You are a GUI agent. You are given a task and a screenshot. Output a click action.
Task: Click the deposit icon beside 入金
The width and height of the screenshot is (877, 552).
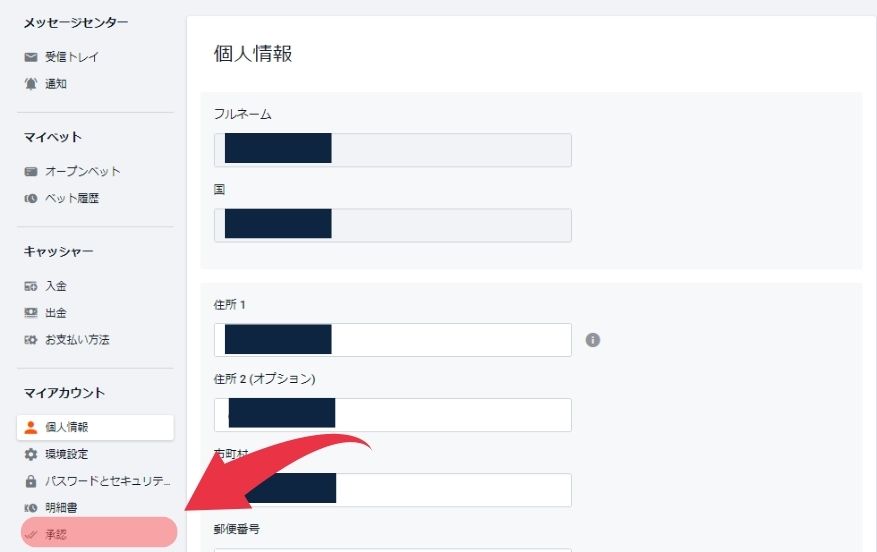(x=31, y=286)
